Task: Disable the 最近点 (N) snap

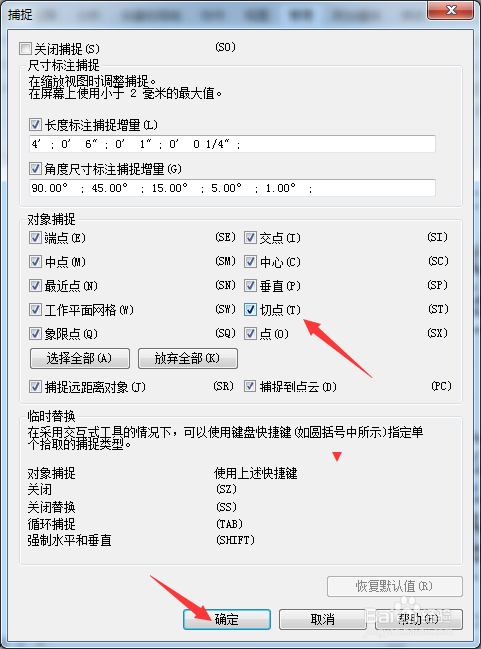Action: coord(35,286)
